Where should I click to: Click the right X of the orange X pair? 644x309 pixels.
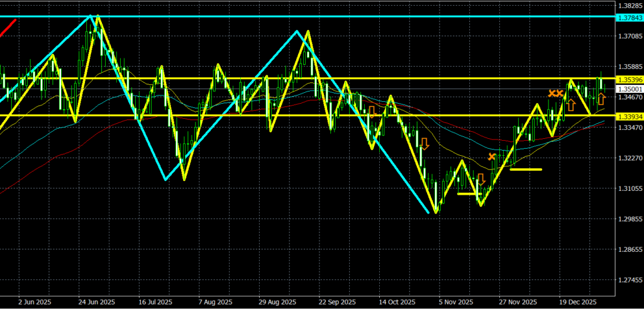click(560, 93)
